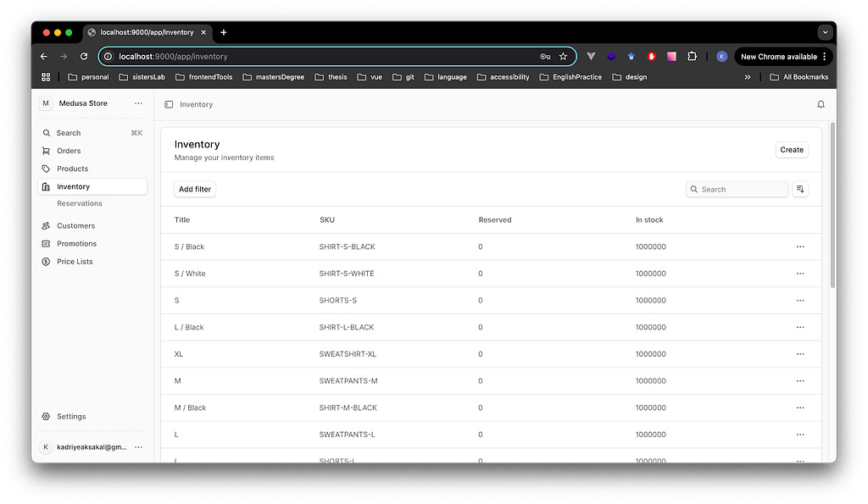
Task: Click the M / Black title cell
Action: coord(190,407)
